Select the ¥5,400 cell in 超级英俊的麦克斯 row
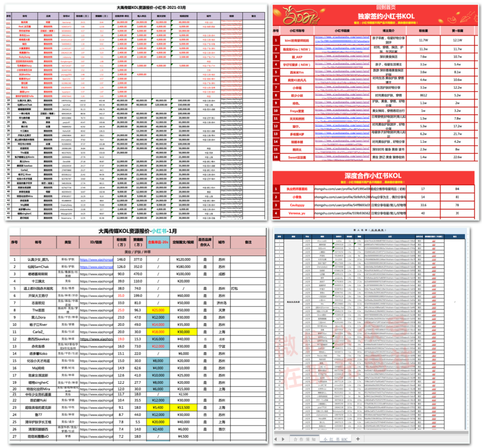Screen dimensions: 482x448 point(158,407)
